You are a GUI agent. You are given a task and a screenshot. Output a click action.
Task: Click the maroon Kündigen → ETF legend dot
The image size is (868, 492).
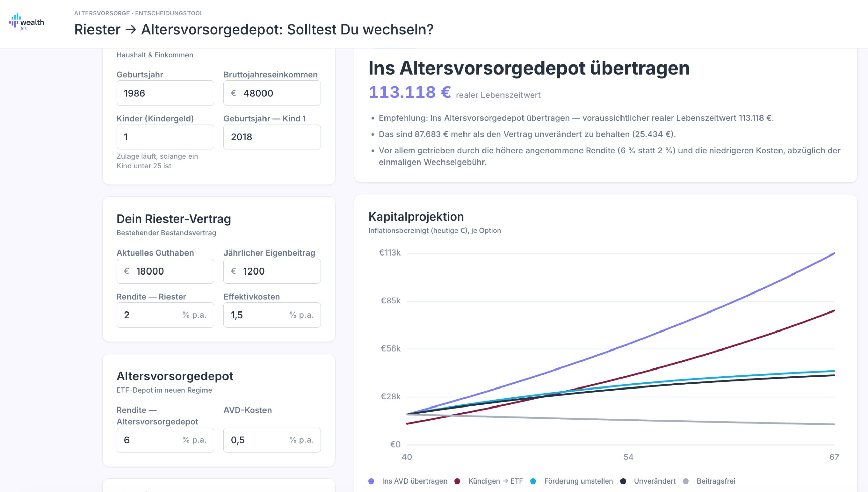(x=457, y=481)
